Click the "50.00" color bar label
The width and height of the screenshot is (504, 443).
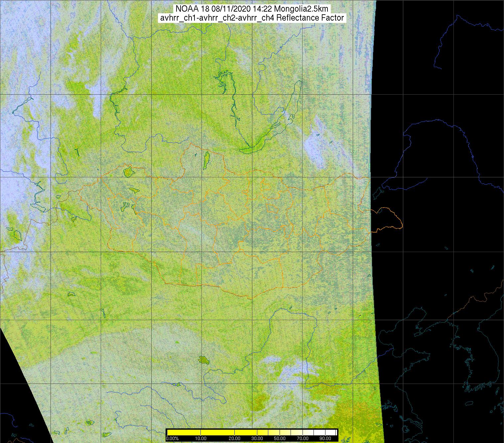[x=280, y=439]
